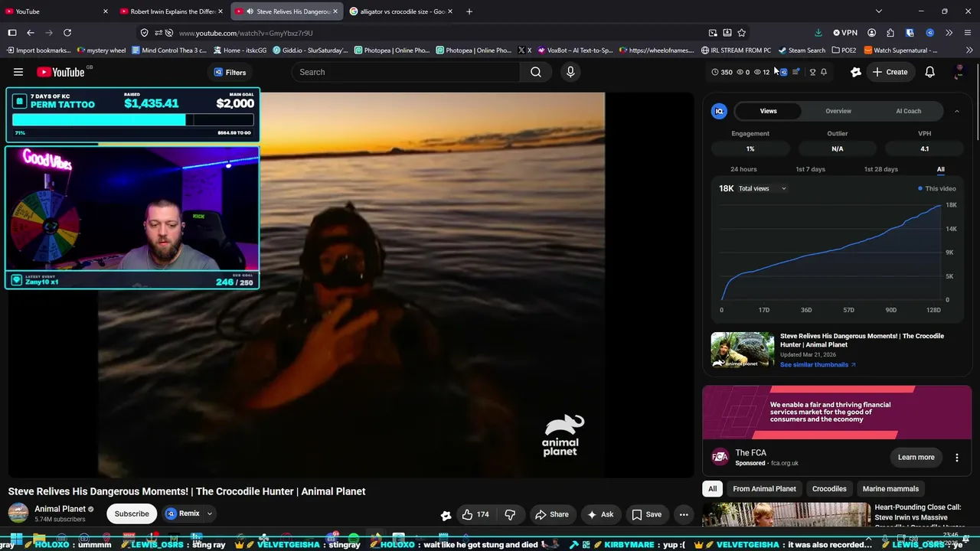The image size is (980, 551).
Task: Switch to the AI Coach tab
Action: coord(909,111)
